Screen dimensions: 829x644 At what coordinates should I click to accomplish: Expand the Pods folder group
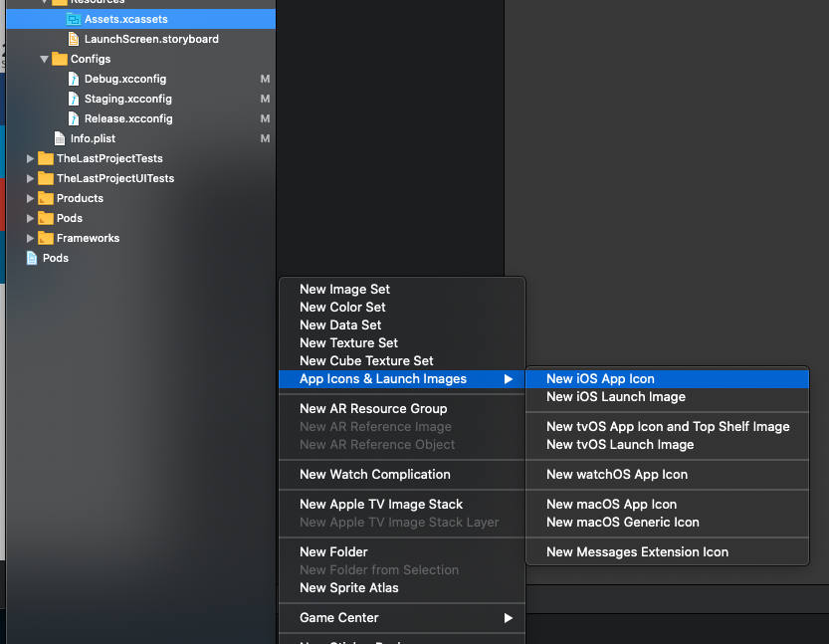pyautogui.click(x=30, y=218)
